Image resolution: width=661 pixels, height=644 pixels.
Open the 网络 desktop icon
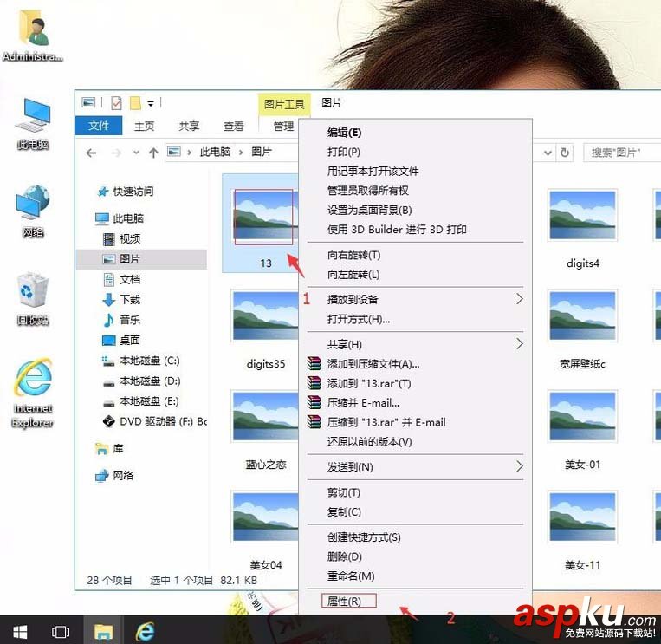(33, 211)
